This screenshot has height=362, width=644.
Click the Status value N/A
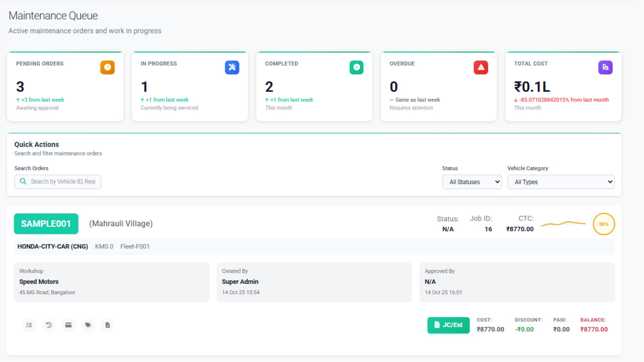tap(448, 229)
